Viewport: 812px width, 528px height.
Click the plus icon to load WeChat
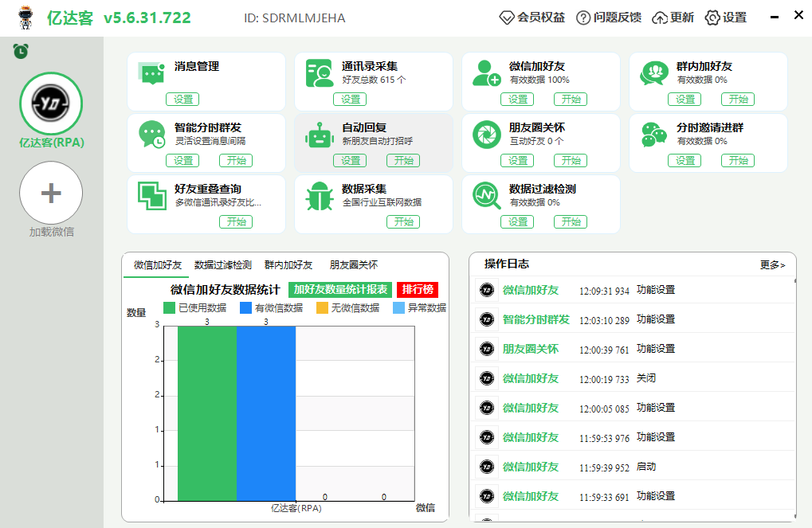pyautogui.click(x=51, y=193)
